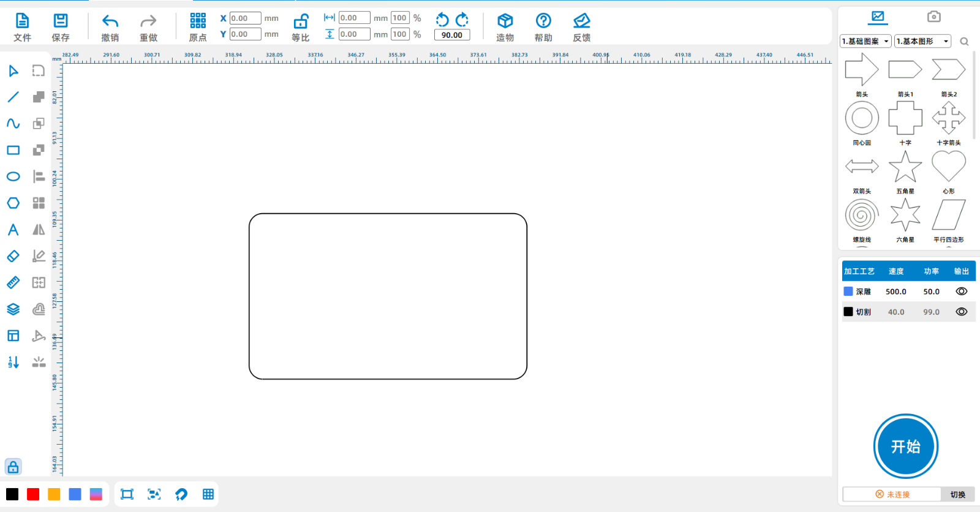Pick the red color swatch

[x=33, y=494]
